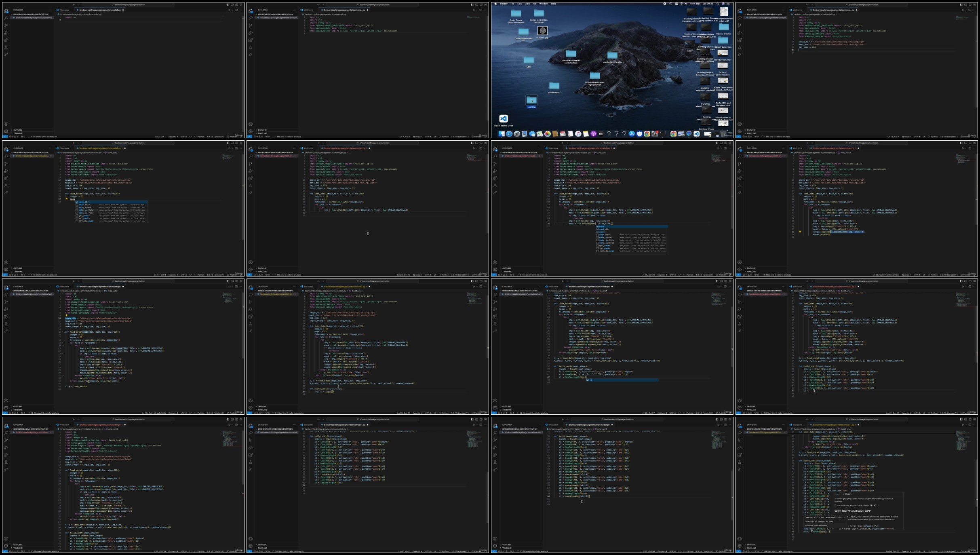Open Extensions view in the Functional API tooltip frame

tap(740, 454)
